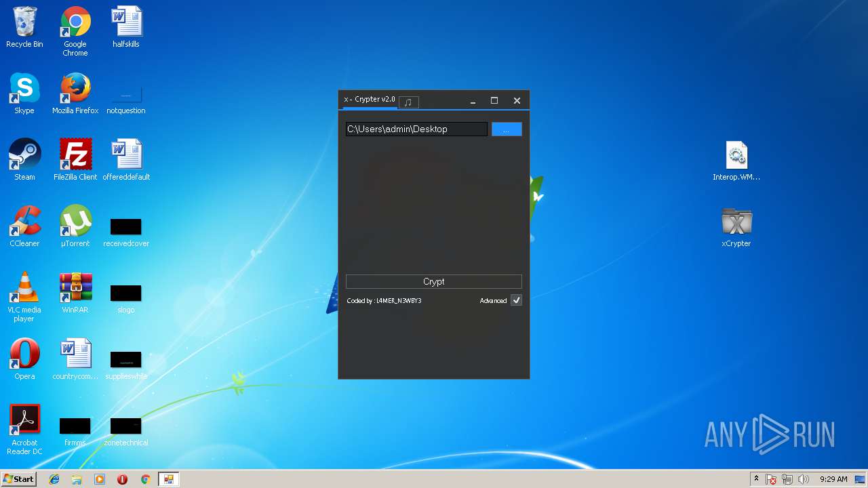This screenshot has width=868, height=488.
Task: Open the Action Center flag icon
Action: (772, 479)
